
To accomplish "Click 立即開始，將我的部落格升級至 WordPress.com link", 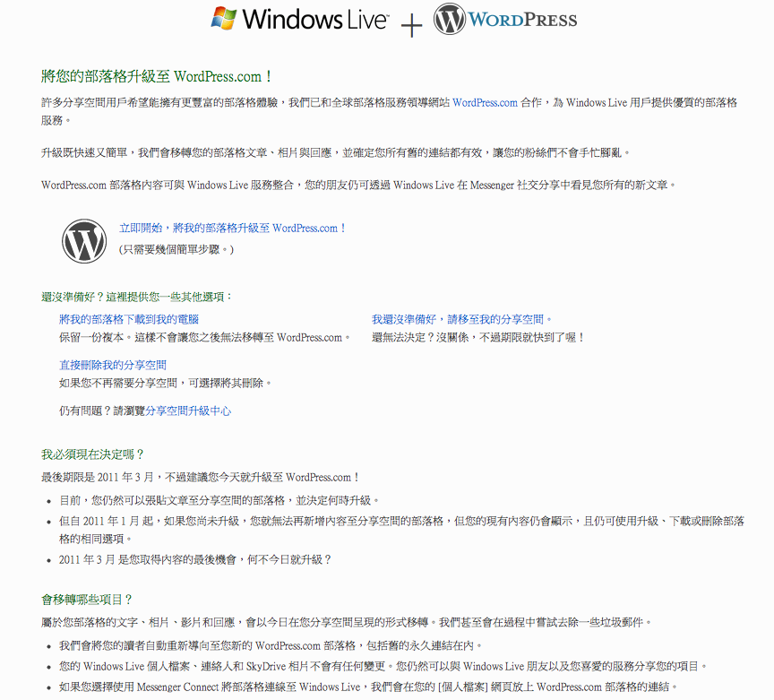I will (x=233, y=229).
